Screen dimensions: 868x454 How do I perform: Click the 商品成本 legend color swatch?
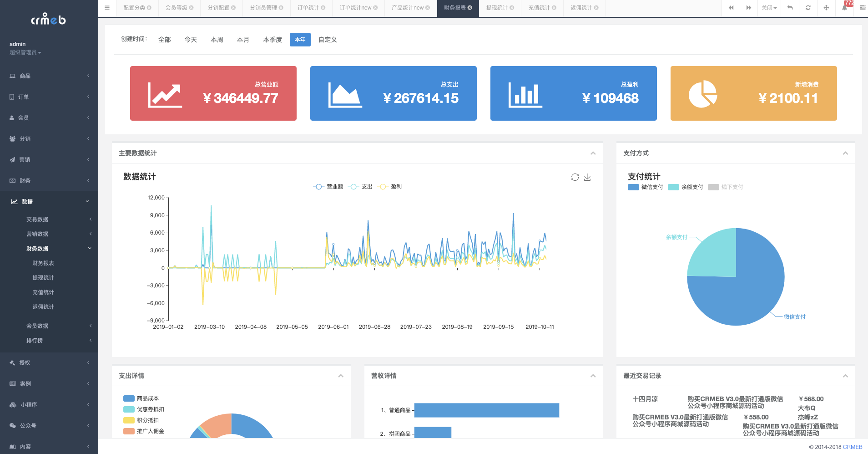(129, 398)
